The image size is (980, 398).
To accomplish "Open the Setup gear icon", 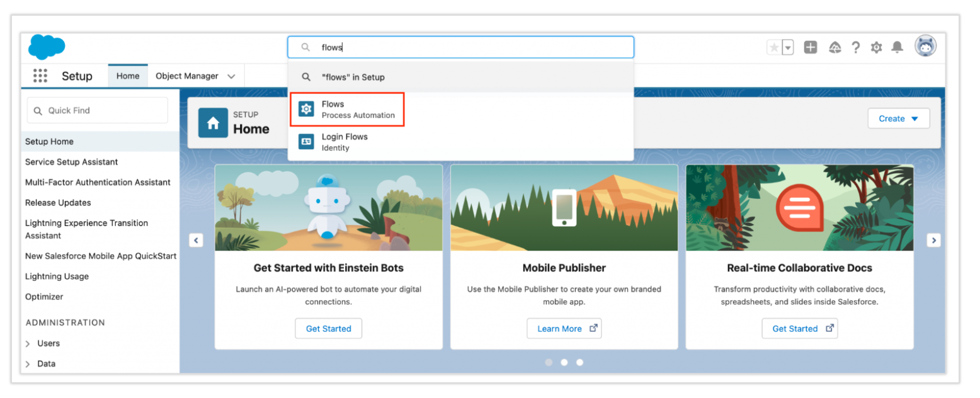I will [876, 47].
